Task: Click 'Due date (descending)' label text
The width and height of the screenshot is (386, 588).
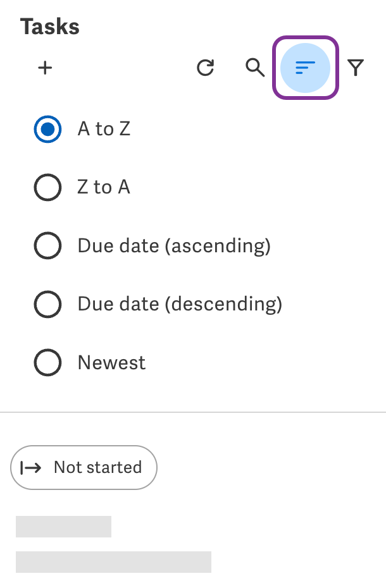Action: 180,305
